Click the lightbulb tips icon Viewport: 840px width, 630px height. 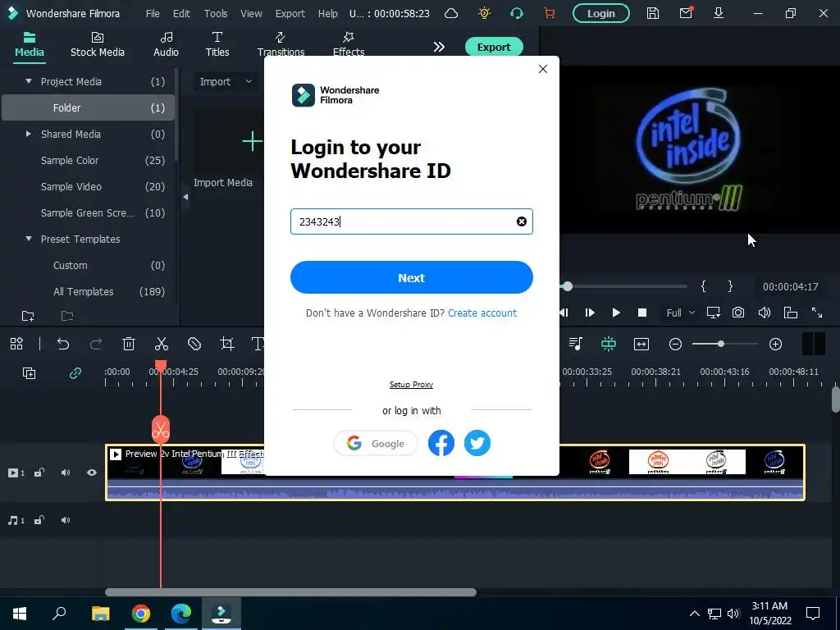[484, 13]
